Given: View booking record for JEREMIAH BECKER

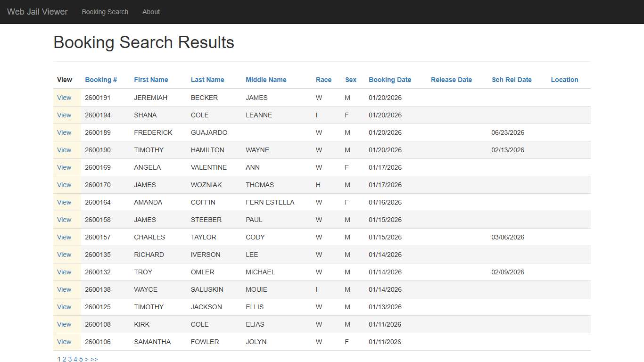Looking at the screenshot, I should pos(64,98).
